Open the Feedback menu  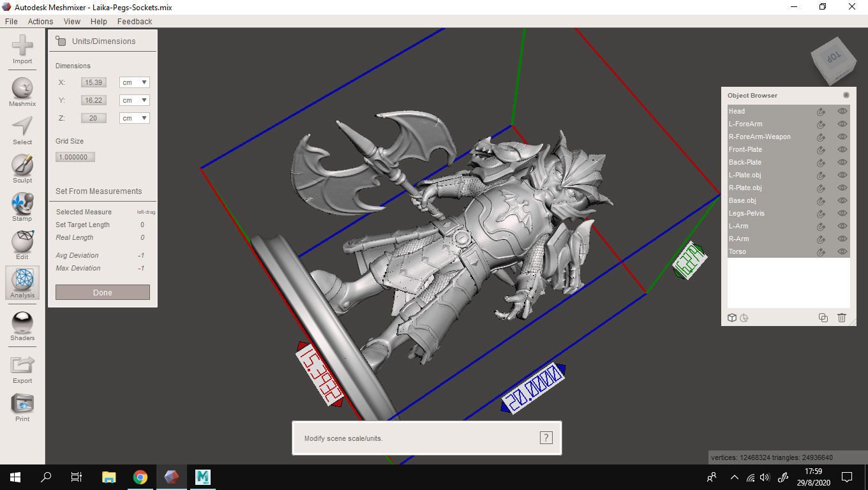135,21
